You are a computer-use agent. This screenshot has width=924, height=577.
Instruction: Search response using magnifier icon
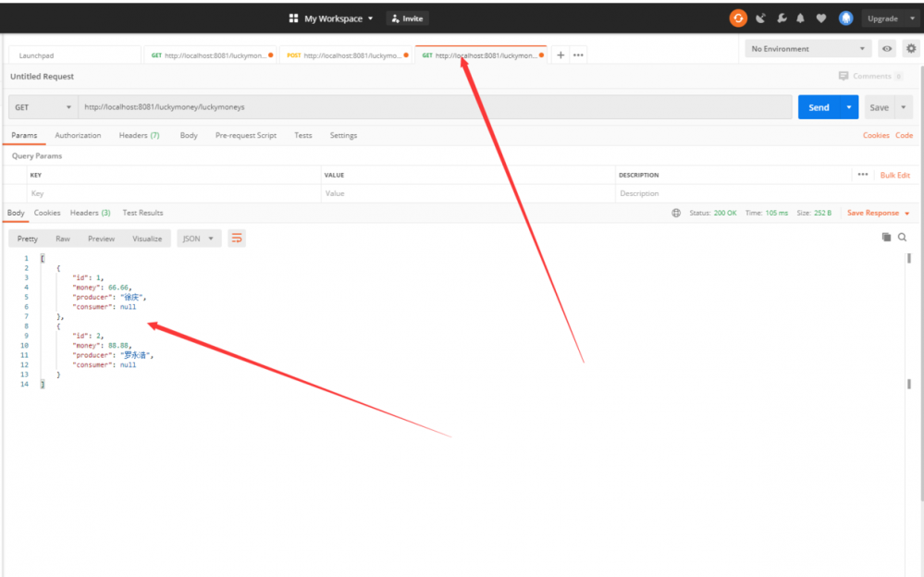(x=903, y=238)
